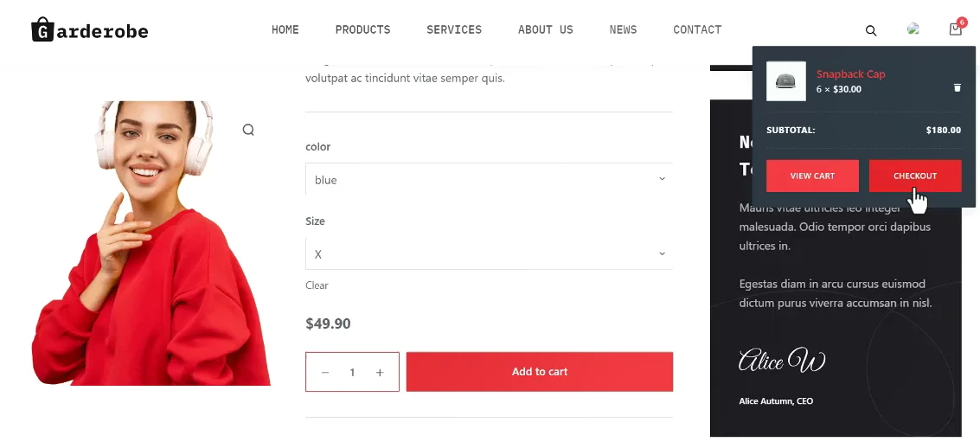Navigate to About Us page
This screenshot has height=448, width=980.
(x=545, y=29)
